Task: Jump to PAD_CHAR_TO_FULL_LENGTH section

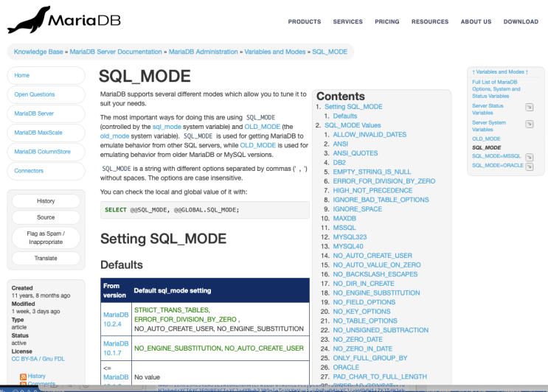Action: click(x=380, y=377)
